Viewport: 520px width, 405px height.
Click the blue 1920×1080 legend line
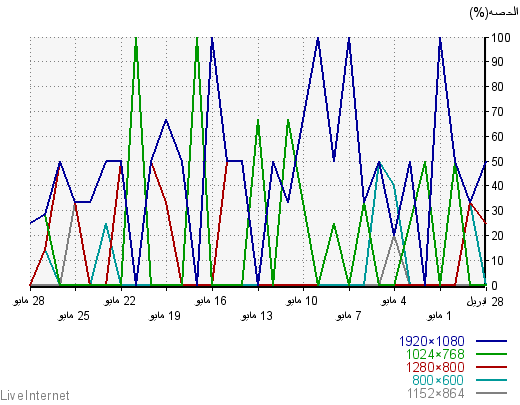tap(491, 341)
